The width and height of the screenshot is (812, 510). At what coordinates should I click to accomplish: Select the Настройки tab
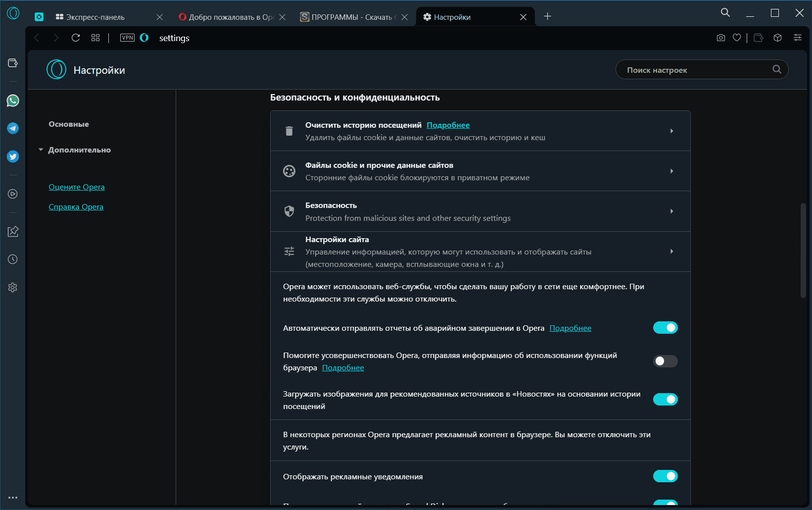coord(476,17)
